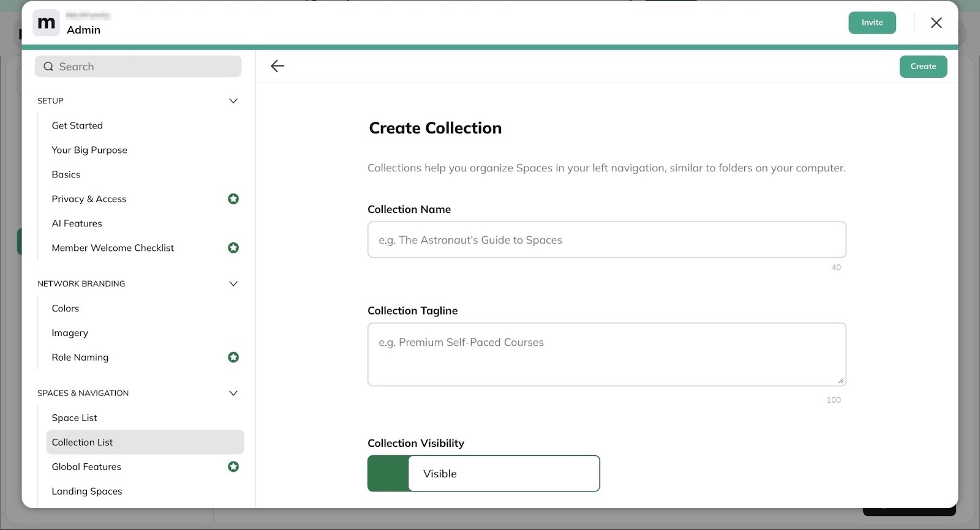Collapse the NETWORK BRANDING section
This screenshot has height=530, width=980.
tap(233, 284)
